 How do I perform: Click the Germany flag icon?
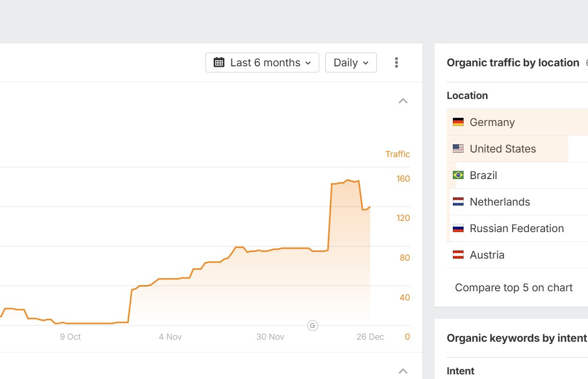coord(458,122)
